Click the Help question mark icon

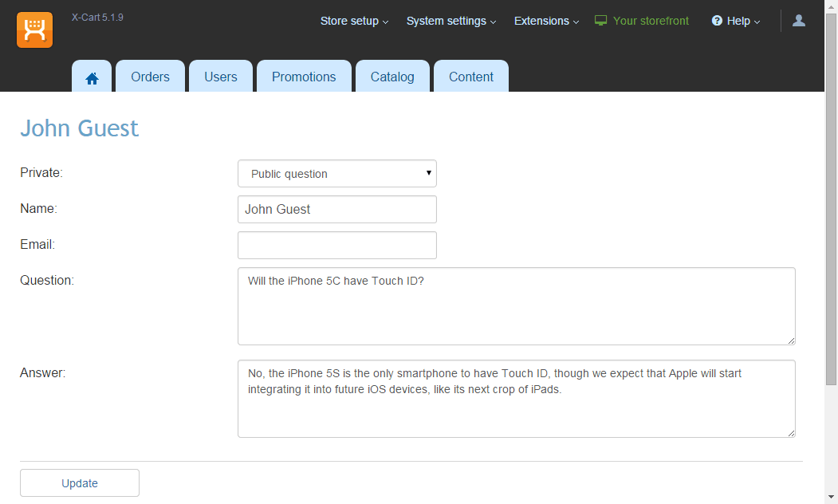point(718,21)
